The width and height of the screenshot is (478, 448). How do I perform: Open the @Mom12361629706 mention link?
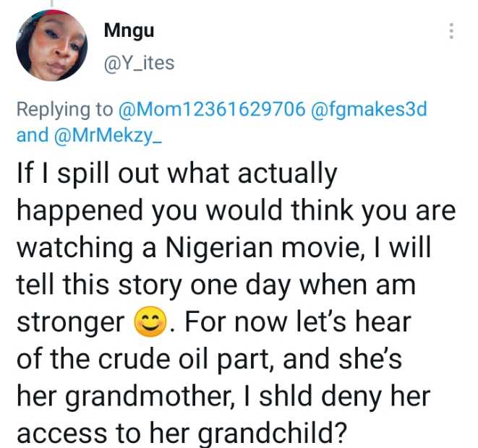click(x=211, y=110)
